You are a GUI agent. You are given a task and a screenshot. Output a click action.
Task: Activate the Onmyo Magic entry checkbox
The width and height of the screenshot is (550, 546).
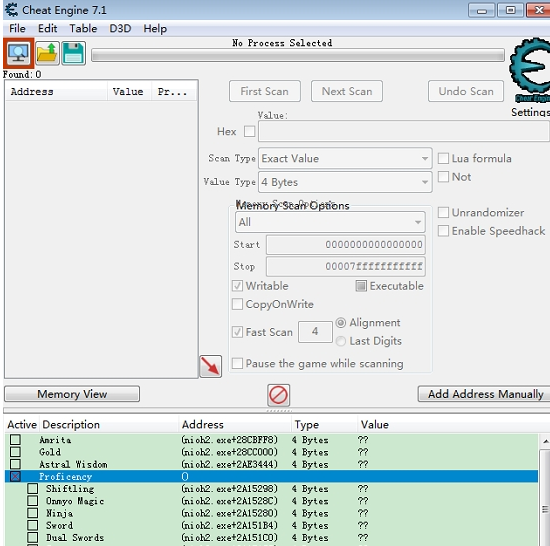pyautogui.click(x=33, y=501)
